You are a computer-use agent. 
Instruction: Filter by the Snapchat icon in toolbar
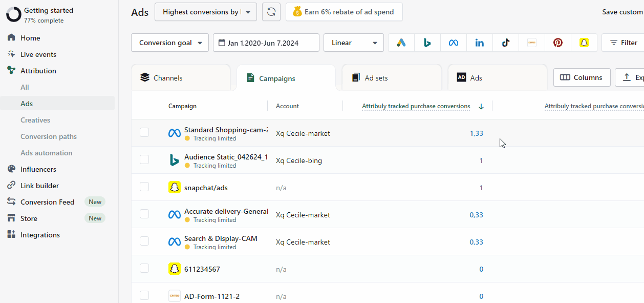(x=584, y=43)
